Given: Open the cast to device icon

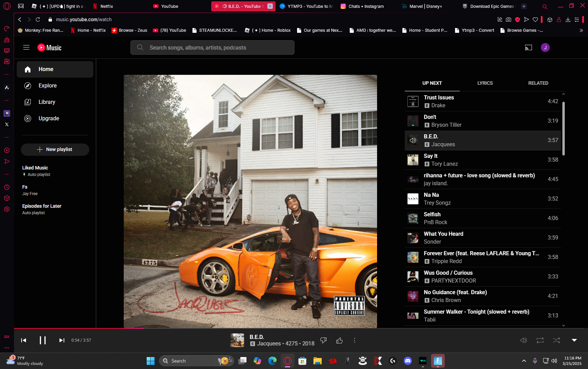Looking at the screenshot, I should [529, 47].
